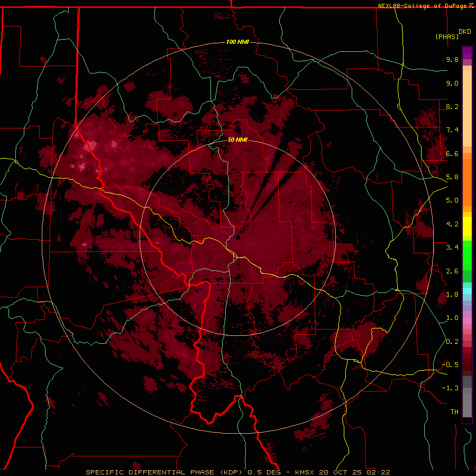Click the DKD label above the color scale
The height and width of the screenshot is (476, 476).
[x=465, y=32]
